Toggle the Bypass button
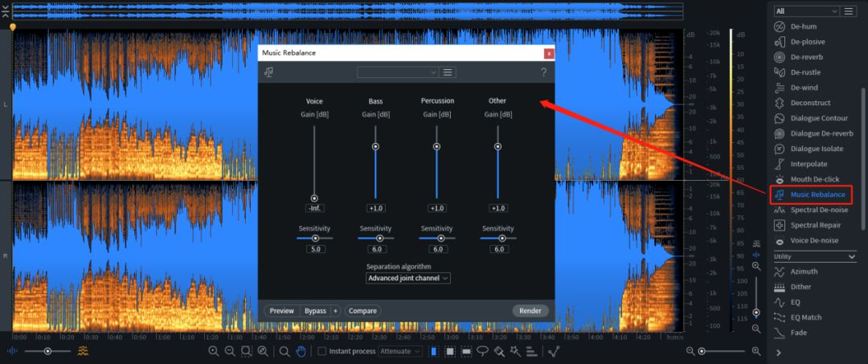 315,311
